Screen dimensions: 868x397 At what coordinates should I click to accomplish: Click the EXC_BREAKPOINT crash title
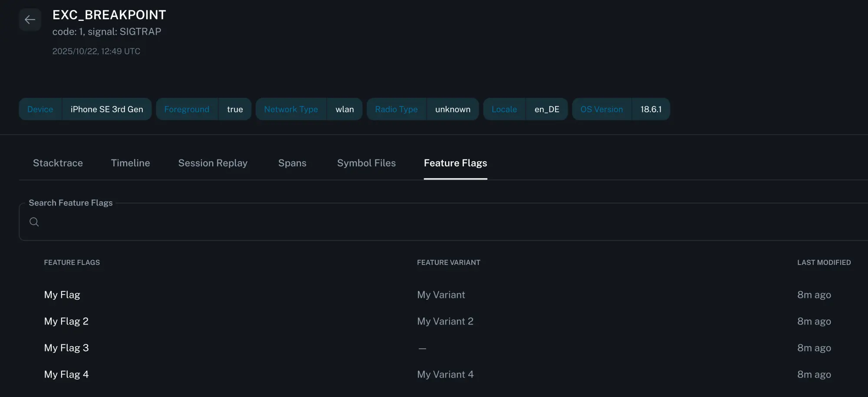(109, 14)
